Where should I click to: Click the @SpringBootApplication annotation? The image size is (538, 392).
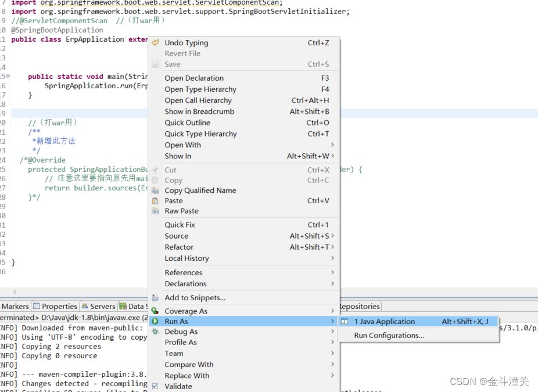[57, 30]
